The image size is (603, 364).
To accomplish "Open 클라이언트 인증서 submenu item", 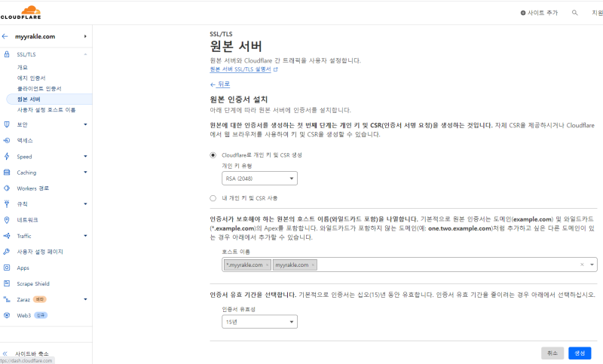I will [x=40, y=88].
